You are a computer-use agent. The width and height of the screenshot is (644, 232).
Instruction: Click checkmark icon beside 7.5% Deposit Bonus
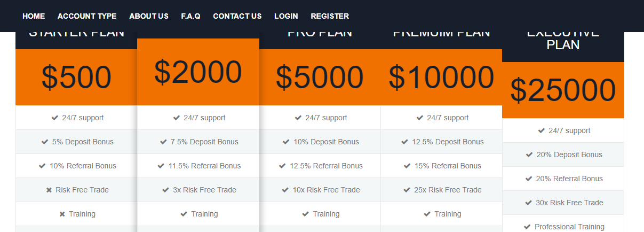163,142
